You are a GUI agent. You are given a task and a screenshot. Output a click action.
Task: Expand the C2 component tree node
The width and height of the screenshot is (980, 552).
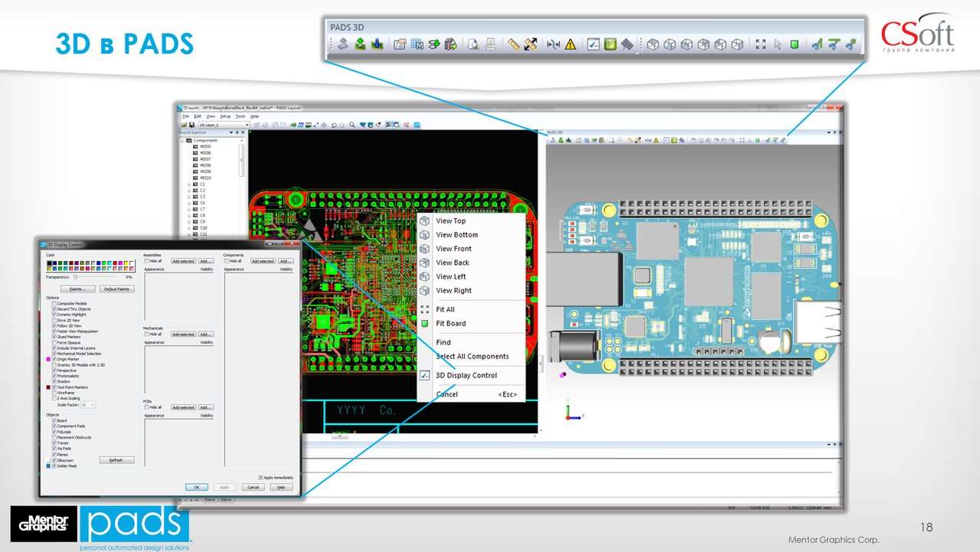tap(189, 191)
